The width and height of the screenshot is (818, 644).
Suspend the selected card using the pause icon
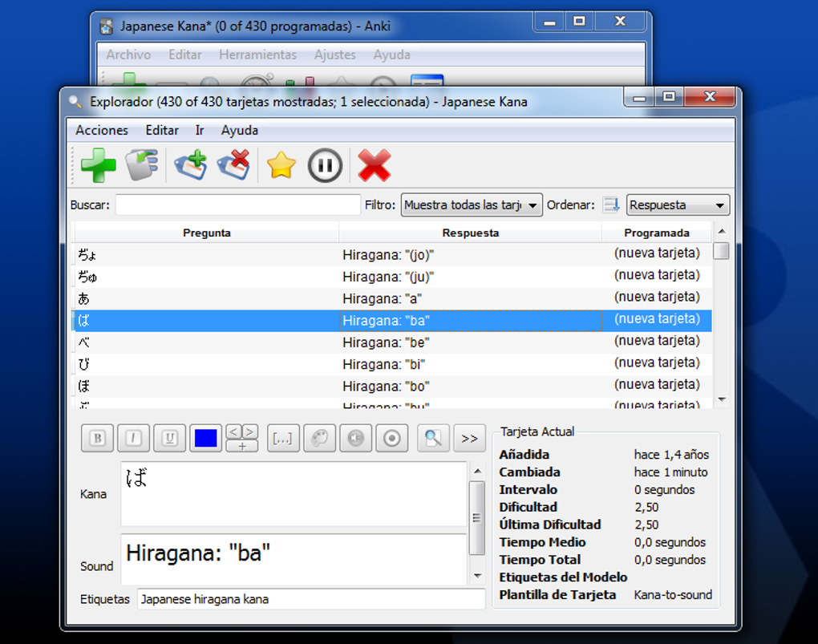324,164
